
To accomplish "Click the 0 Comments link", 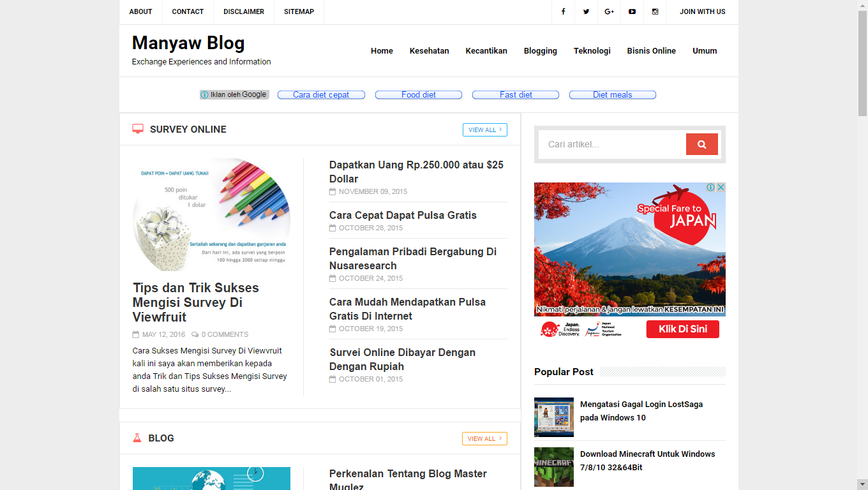I will click(225, 334).
